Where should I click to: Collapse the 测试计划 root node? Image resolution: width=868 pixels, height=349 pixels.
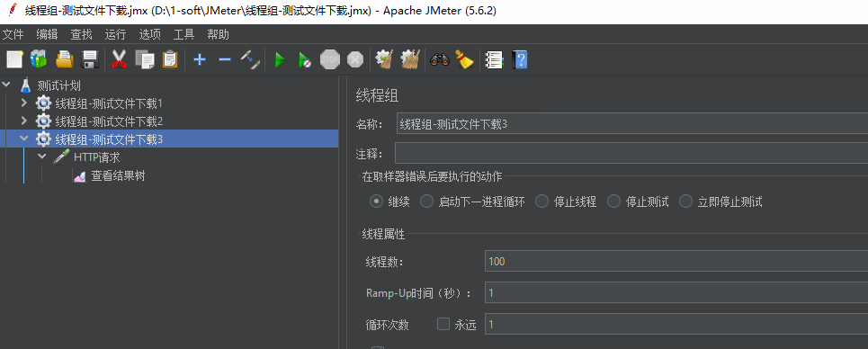[x=6, y=85]
